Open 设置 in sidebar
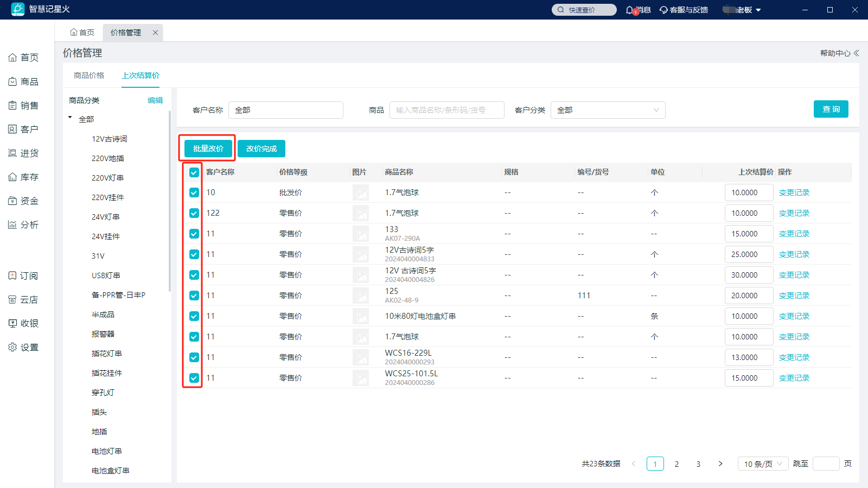Viewport: 868px width, 488px height. point(23,347)
